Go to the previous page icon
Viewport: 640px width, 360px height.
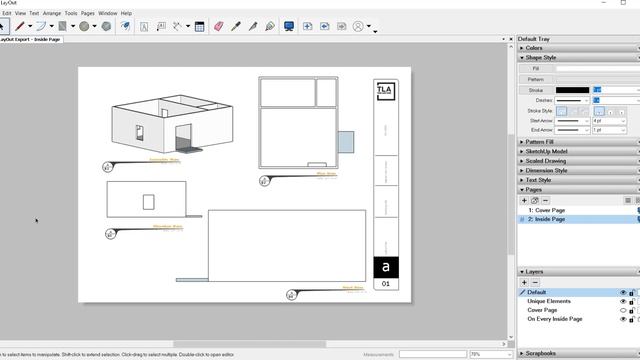pyautogui.click(x=324, y=27)
